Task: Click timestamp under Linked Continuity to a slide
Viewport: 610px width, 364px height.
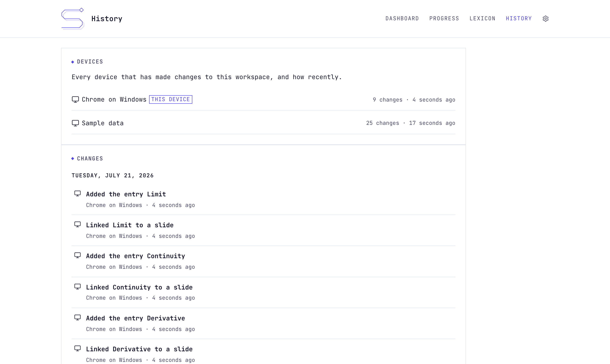Action: pos(173,298)
